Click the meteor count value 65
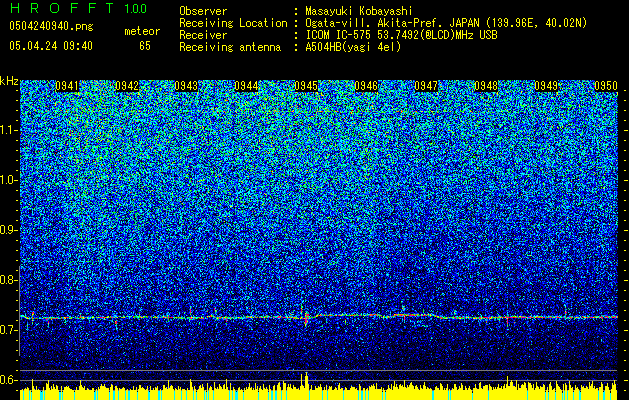This screenshot has width=629, height=400. 145,46
